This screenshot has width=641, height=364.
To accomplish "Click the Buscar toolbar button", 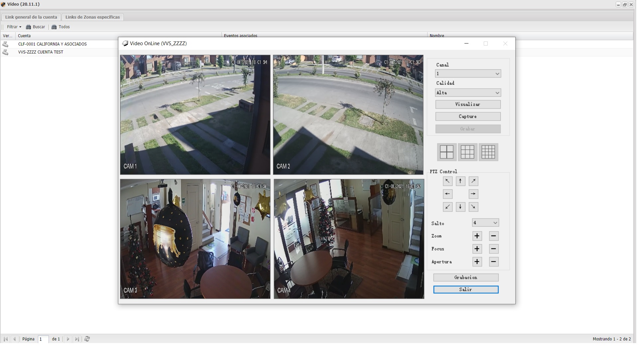I will (36, 27).
